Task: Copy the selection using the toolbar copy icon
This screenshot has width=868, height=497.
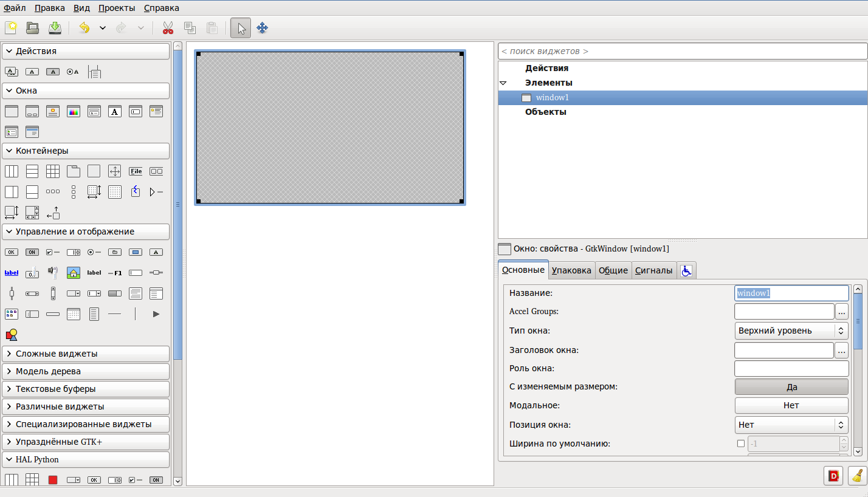Action: pos(190,28)
